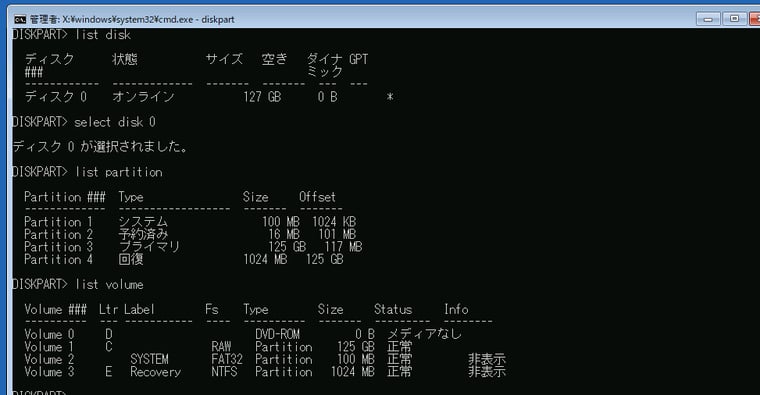Click the GPT asterisk for disk 0
Screen dimensions: 760x395
pyautogui.click(x=390, y=97)
